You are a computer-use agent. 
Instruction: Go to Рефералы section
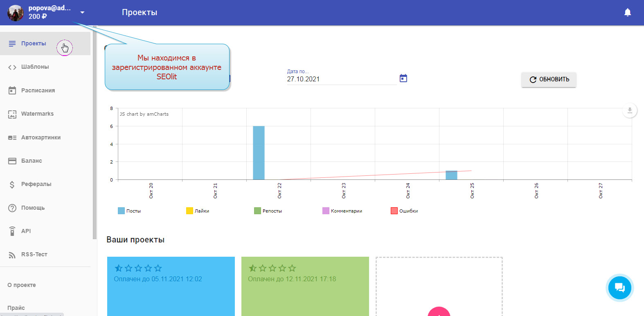[36, 184]
